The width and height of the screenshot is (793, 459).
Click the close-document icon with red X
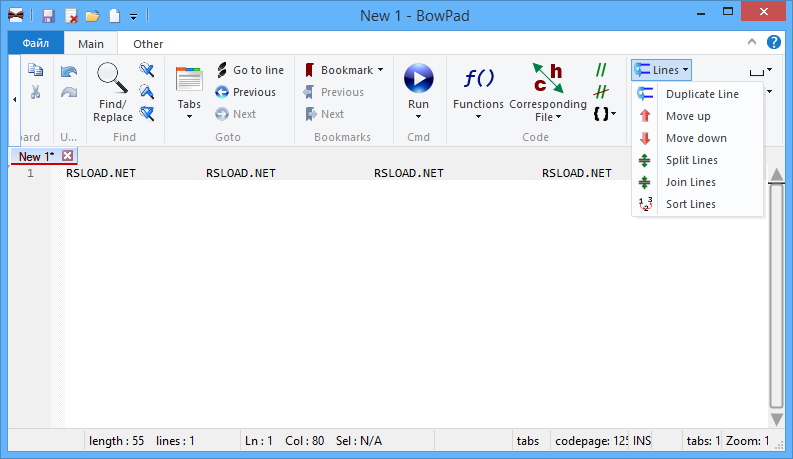71,16
